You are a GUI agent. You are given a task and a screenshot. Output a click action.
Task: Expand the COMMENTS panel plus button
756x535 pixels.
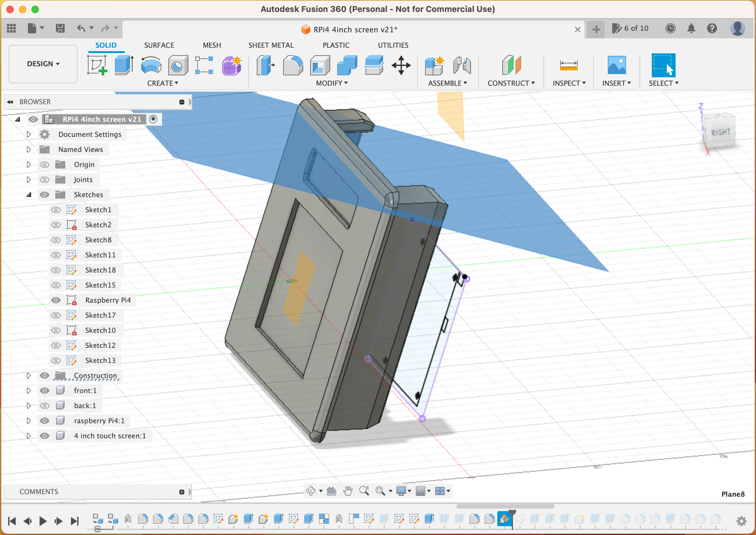point(181,492)
